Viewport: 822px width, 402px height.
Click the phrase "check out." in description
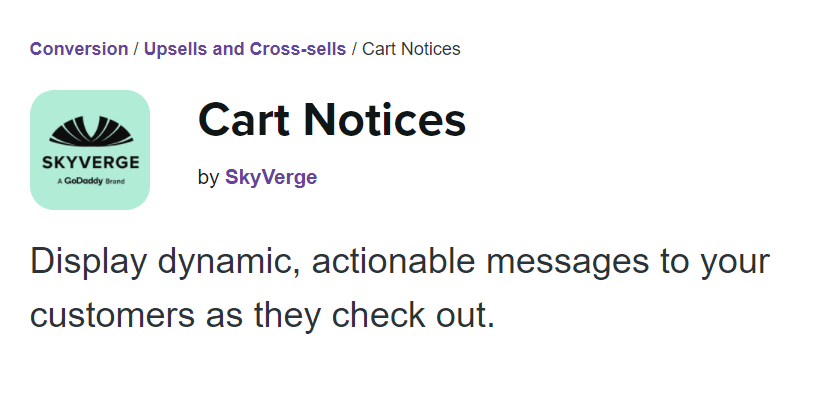(x=413, y=314)
